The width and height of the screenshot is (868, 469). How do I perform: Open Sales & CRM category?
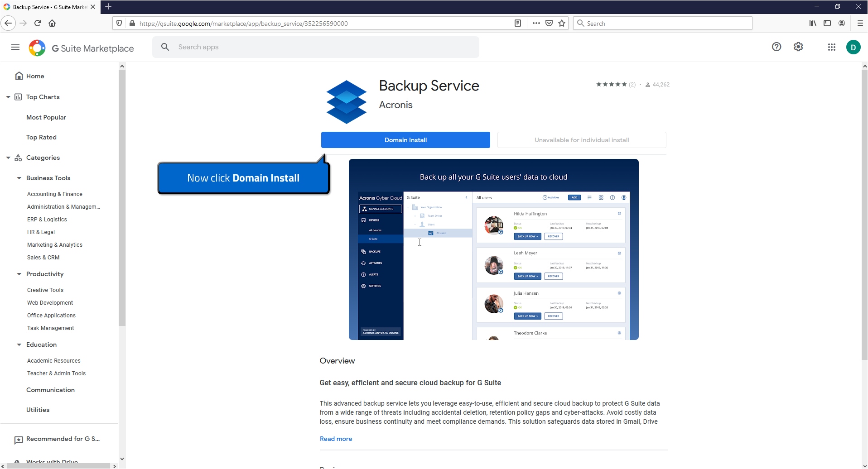click(x=43, y=258)
